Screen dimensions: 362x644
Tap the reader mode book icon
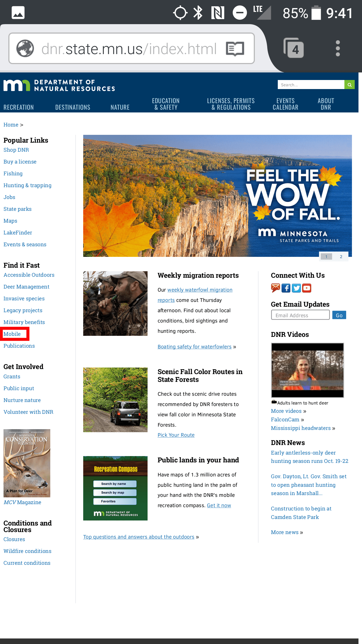pos(235,49)
